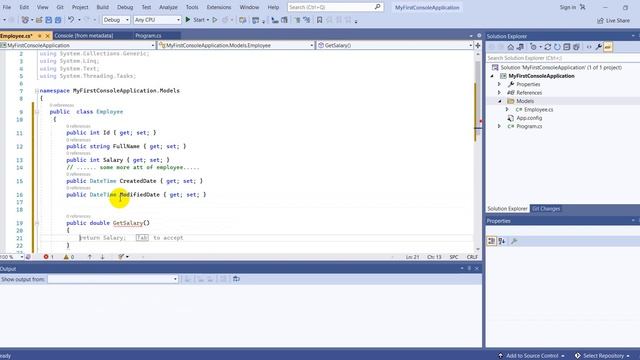Click Select Repository button
The height and width of the screenshot is (360, 640).
602,356
